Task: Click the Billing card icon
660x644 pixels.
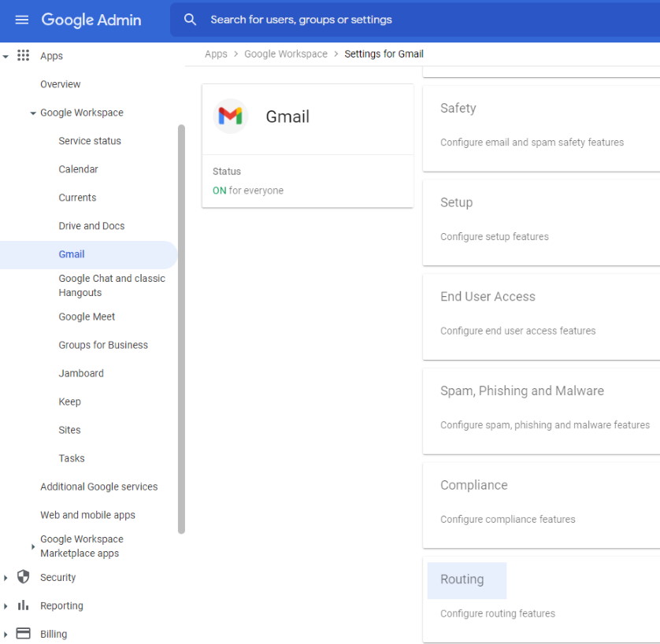Action: (23, 633)
